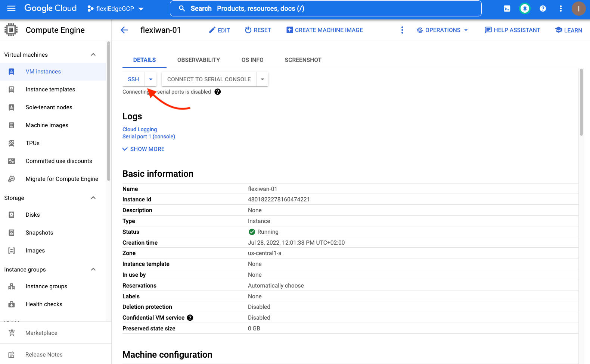Switch to the Observability tab
590x364 pixels.
(x=198, y=60)
